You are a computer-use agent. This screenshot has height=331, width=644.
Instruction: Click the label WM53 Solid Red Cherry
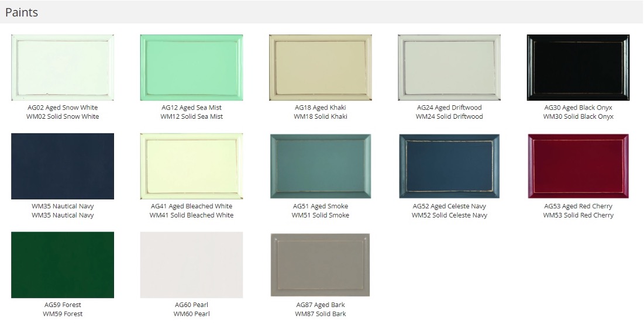click(x=578, y=215)
